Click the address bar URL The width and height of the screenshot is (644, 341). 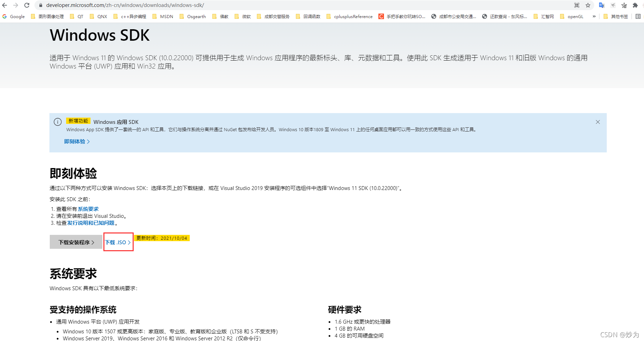click(125, 5)
